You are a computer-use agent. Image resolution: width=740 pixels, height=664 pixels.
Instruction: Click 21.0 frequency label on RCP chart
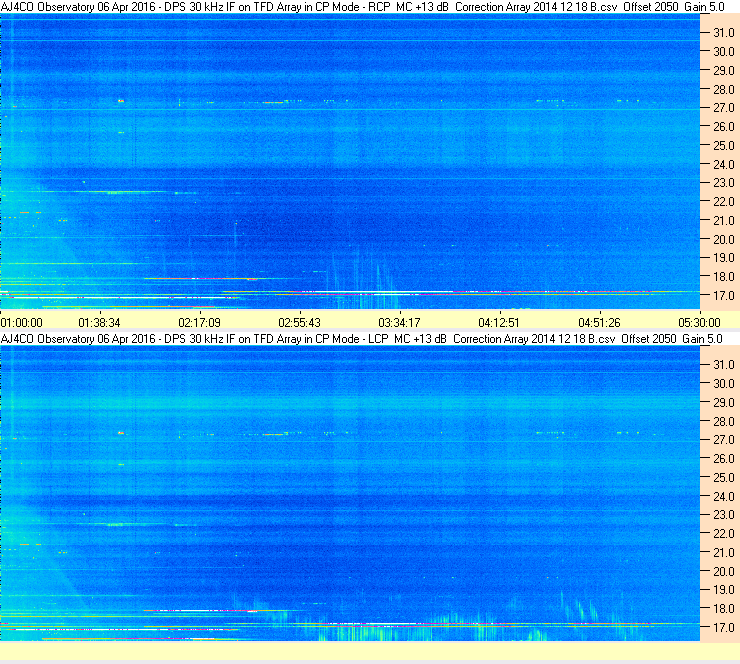click(x=724, y=221)
